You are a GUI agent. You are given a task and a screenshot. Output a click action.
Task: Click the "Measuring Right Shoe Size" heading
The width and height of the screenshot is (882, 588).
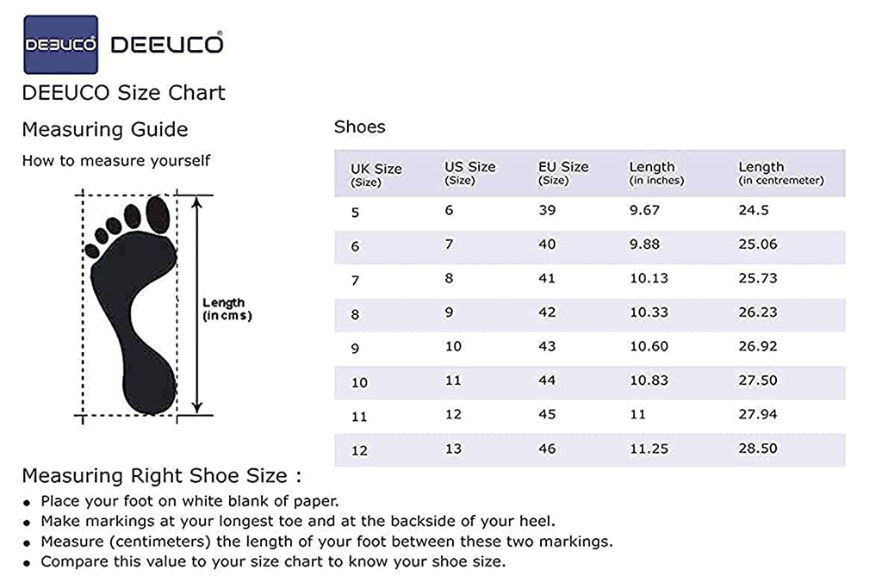click(161, 476)
